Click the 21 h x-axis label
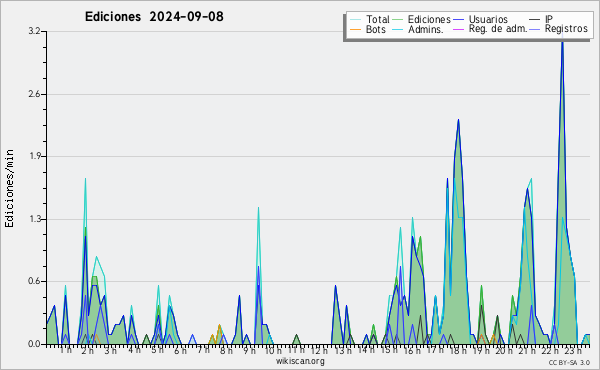 click(x=527, y=351)
